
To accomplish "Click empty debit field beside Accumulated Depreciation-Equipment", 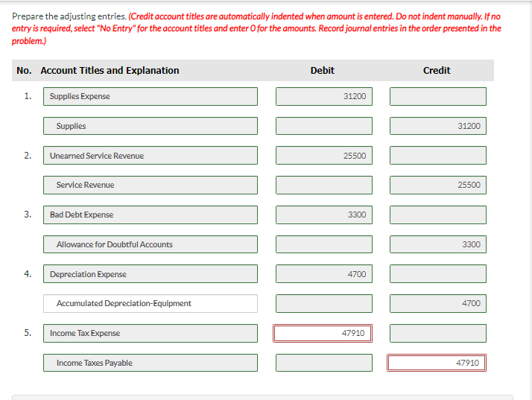I will click(324, 303).
